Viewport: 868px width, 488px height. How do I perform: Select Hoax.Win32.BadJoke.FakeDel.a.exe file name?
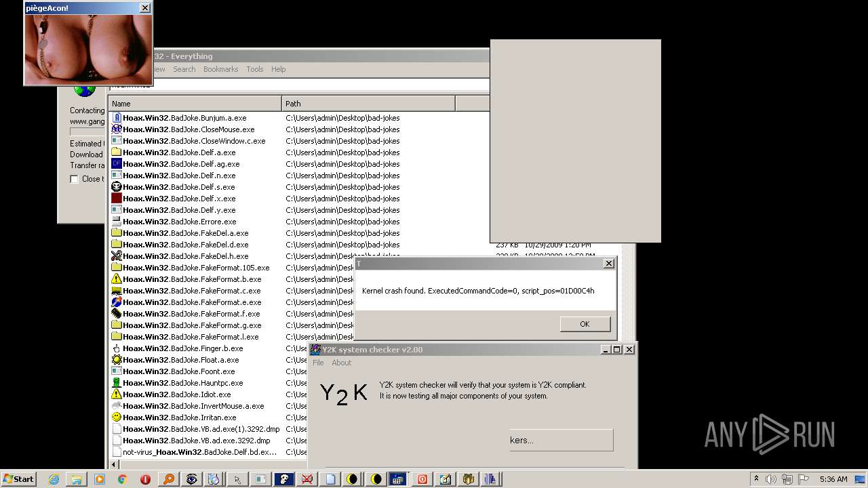tap(186, 233)
